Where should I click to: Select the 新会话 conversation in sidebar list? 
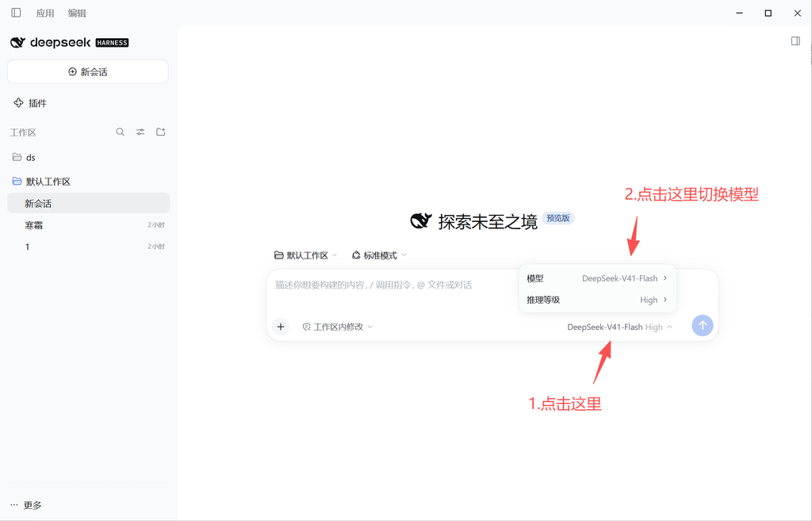pos(89,203)
